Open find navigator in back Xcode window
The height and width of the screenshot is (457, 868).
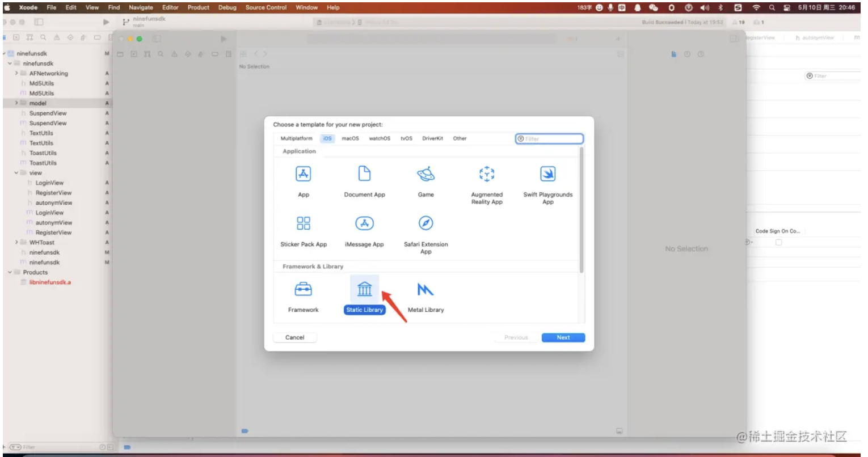click(43, 37)
